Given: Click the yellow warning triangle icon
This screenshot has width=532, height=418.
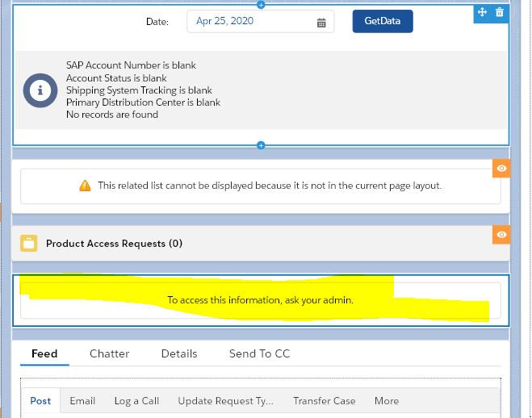Looking at the screenshot, I should click(x=85, y=186).
